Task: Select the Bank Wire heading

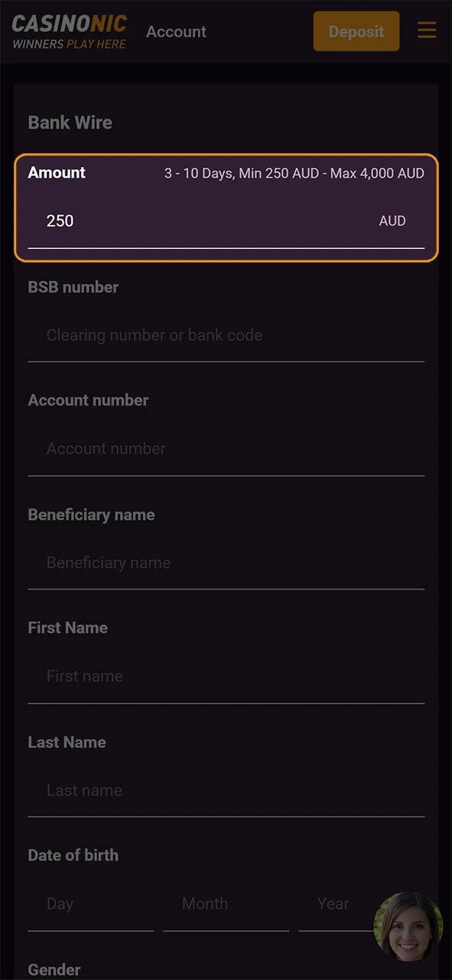Action: 70,122
